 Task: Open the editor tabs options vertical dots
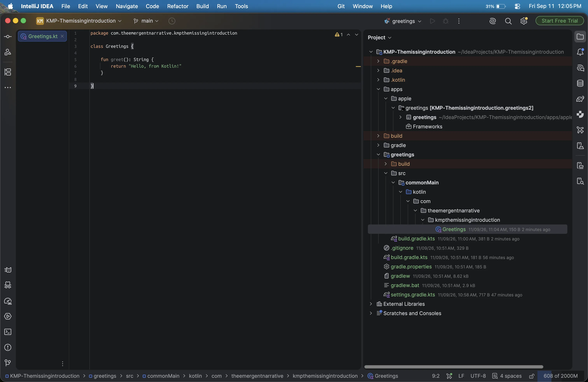point(62,364)
